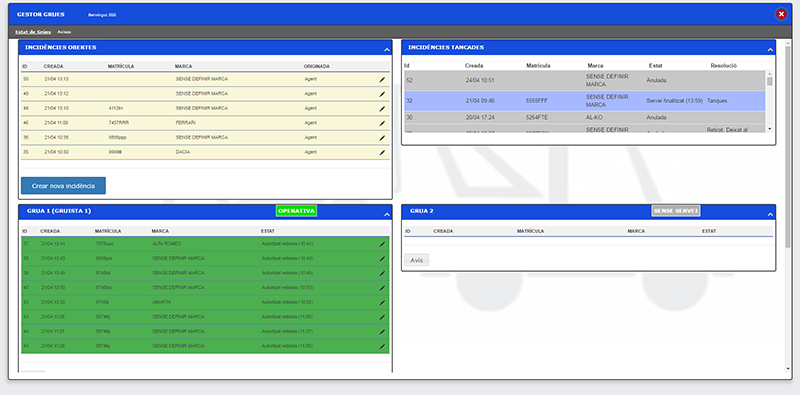Edit open incident 50 with pencil icon
This screenshot has height=395, width=800.
pos(382,80)
